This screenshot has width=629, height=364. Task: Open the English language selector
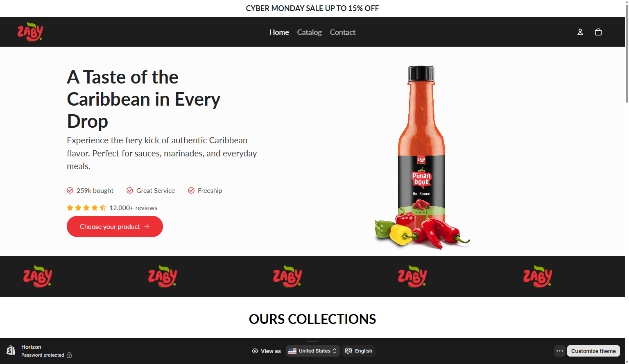[359, 351]
